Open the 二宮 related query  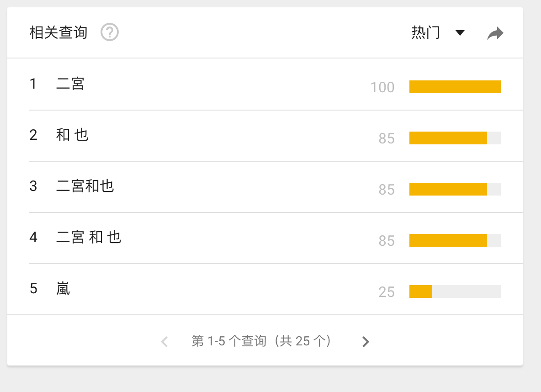[x=70, y=84]
